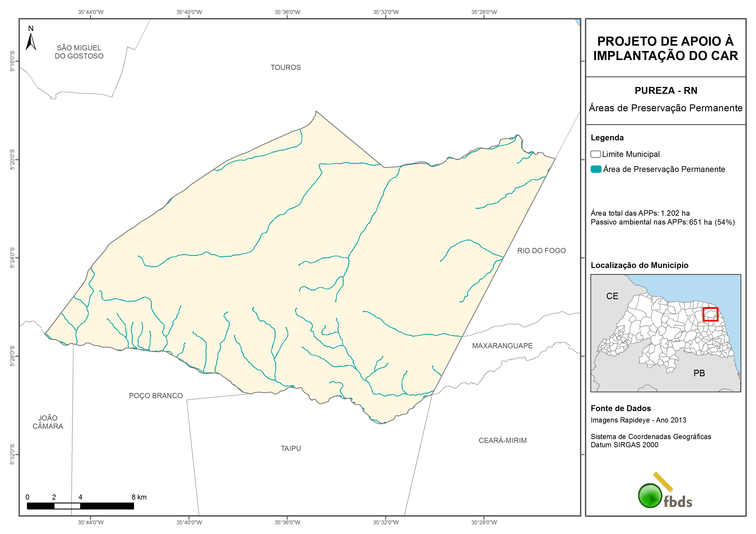Click the CEARÁ-MIRIM label
The image size is (756, 534).
point(502,440)
